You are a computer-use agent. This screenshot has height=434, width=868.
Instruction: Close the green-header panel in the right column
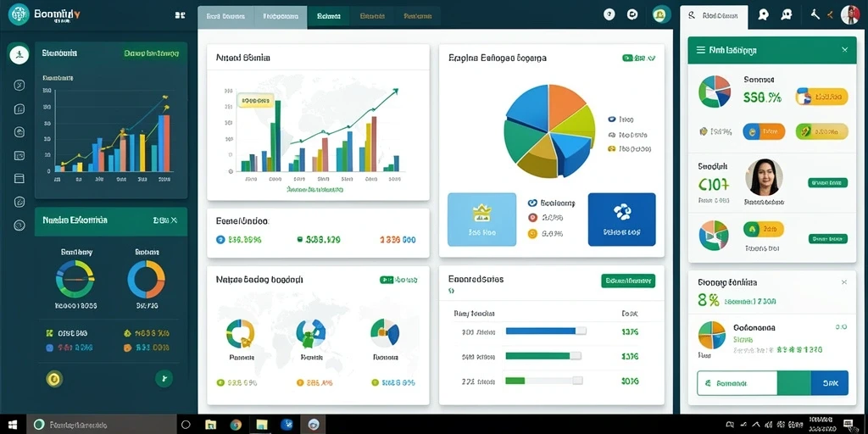point(845,50)
